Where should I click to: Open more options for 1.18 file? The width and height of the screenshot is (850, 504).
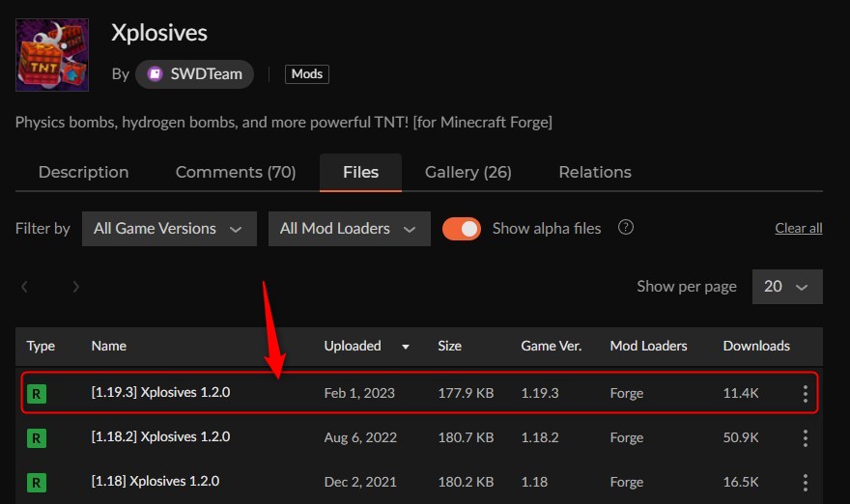(x=806, y=483)
